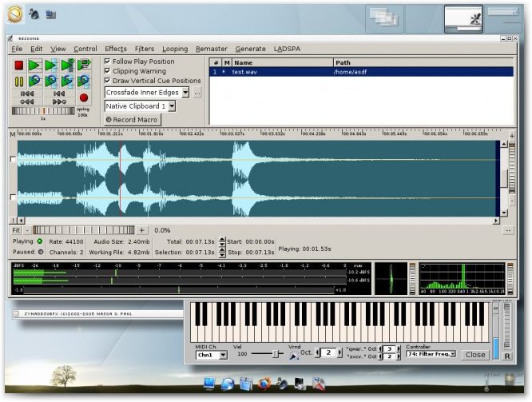Click the jump-to-beginning transport button

point(26,94)
